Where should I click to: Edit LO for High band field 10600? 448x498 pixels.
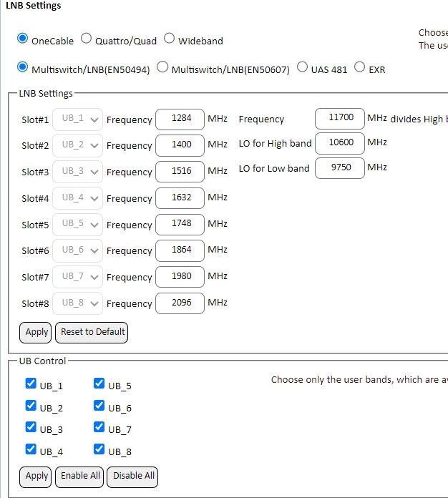[340, 143]
